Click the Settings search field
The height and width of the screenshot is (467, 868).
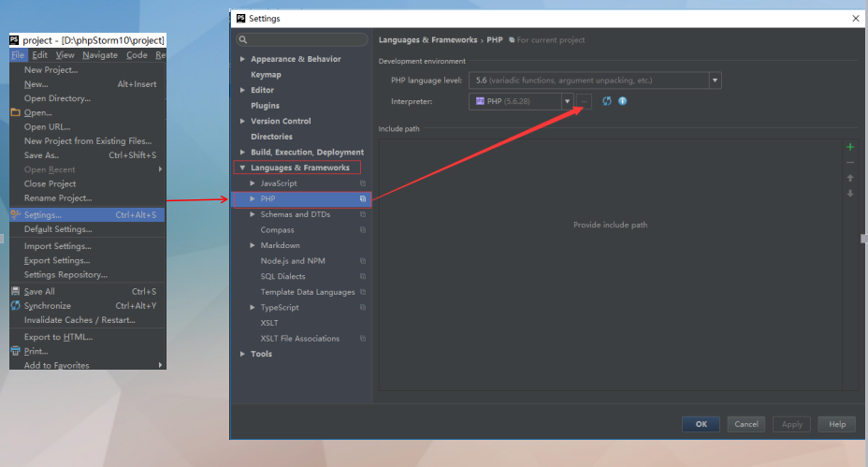click(302, 40)
